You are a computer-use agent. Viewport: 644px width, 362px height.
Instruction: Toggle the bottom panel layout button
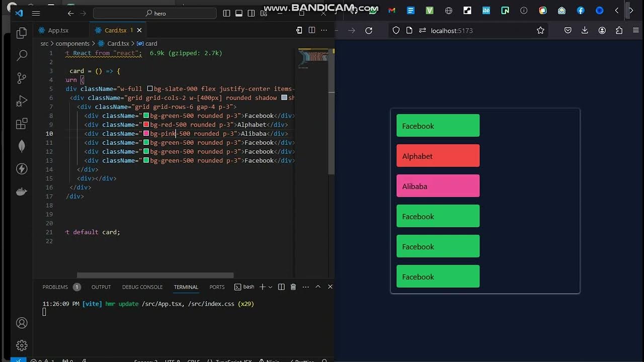[239, 14]
